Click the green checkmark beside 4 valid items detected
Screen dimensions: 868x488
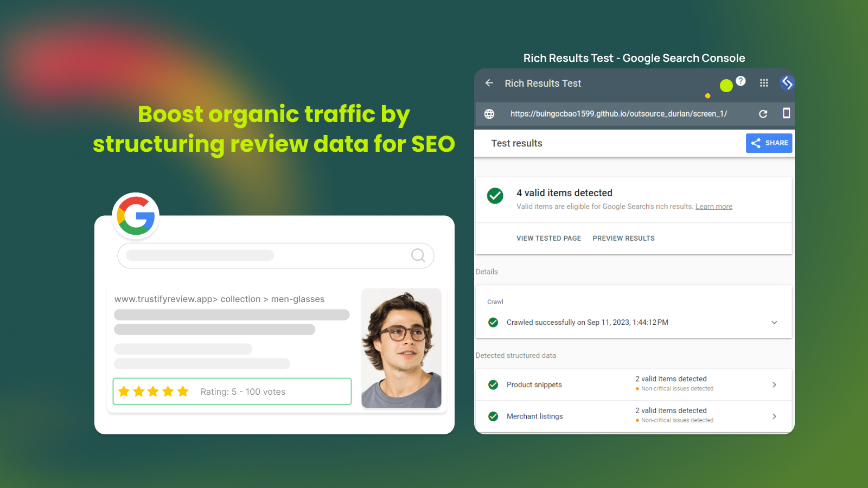point(495,196)
